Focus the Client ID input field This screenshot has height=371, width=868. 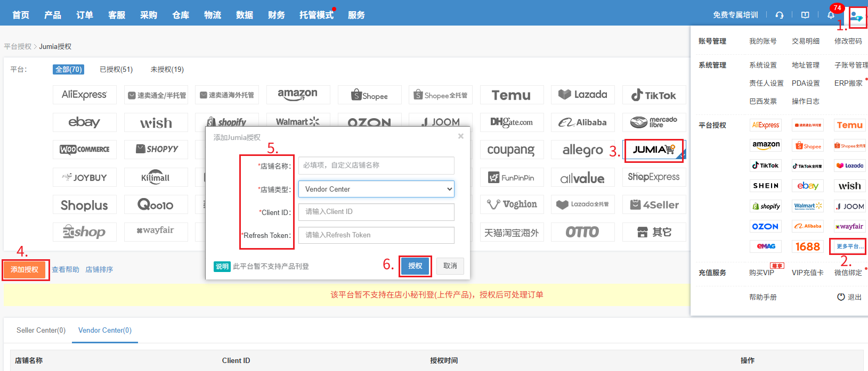[376, 212]
